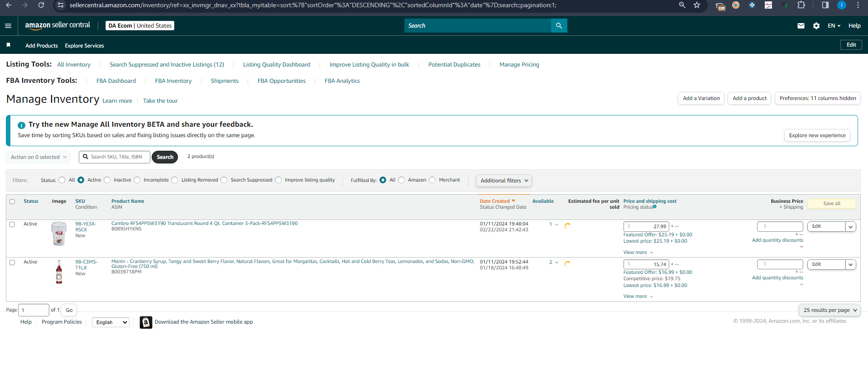The height and width of the screenshot is (368, 868).
Task: Expand View more for the Monin row
Action: tap(638, 296)
